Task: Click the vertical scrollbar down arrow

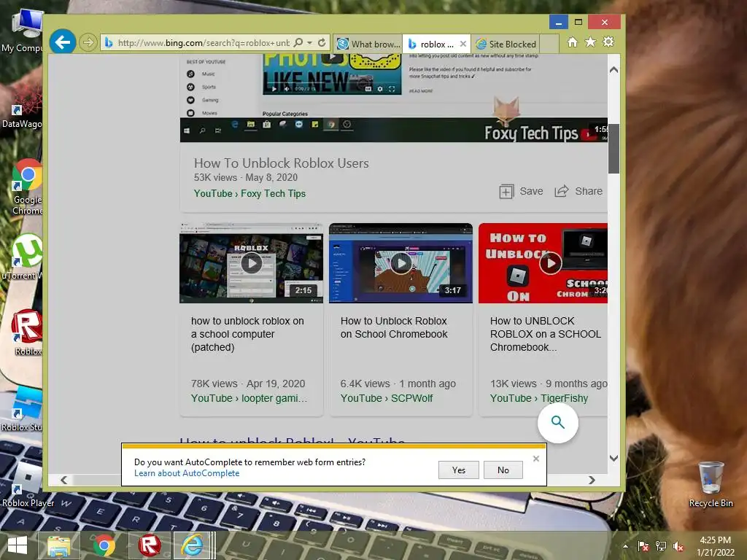Action: coord(614,458)
